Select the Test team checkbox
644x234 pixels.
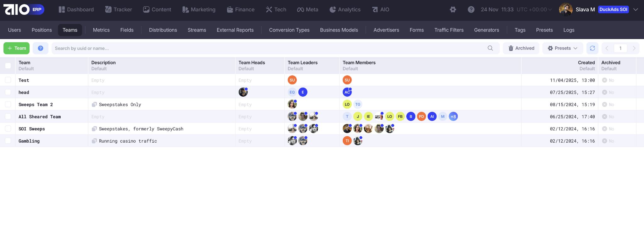[x=8, y=80]
